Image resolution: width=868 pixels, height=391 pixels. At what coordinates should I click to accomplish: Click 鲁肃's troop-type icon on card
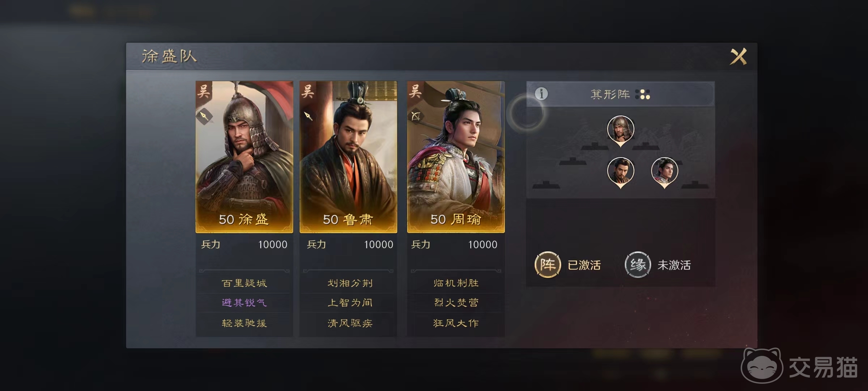(308, 116)
